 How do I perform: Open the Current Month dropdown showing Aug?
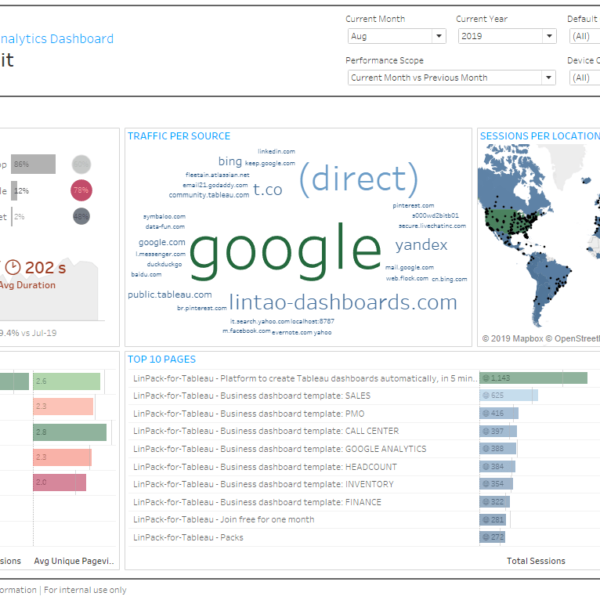coord(397,36)
